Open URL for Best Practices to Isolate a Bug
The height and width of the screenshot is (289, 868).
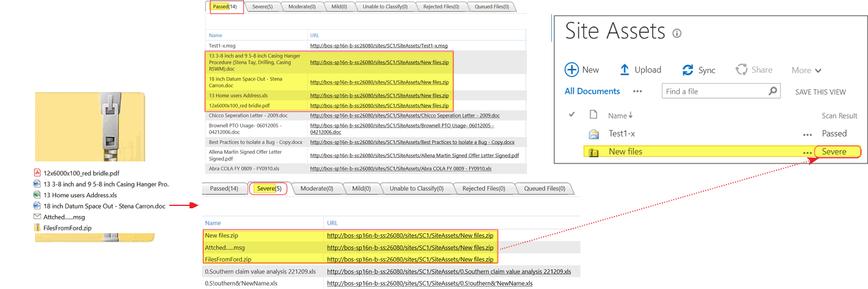pyautogui.click(x=412, y=142)
